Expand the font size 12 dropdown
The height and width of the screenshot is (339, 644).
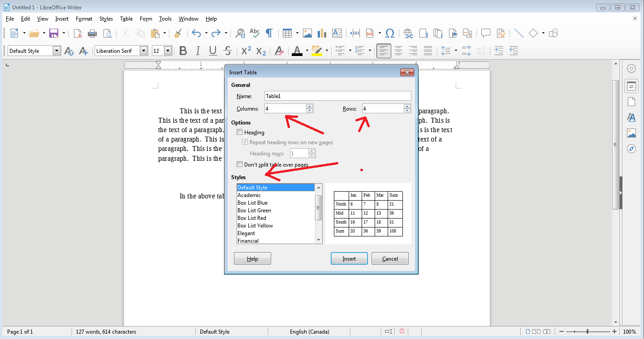click(168, 51)
